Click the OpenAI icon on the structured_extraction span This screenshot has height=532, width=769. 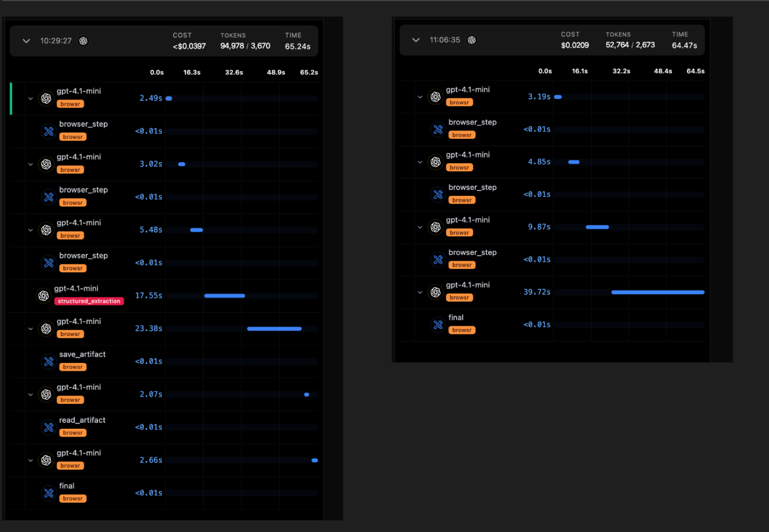(x=44, y=295)
